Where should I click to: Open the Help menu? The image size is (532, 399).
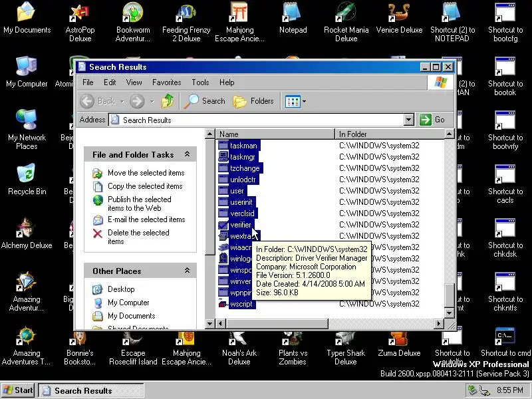[x=227, y=82]
